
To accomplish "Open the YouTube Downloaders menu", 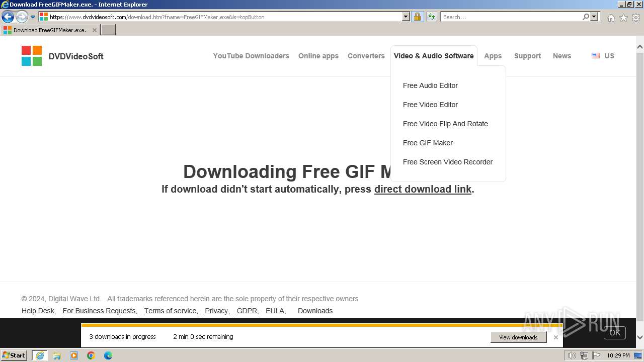I will (251, 56).
